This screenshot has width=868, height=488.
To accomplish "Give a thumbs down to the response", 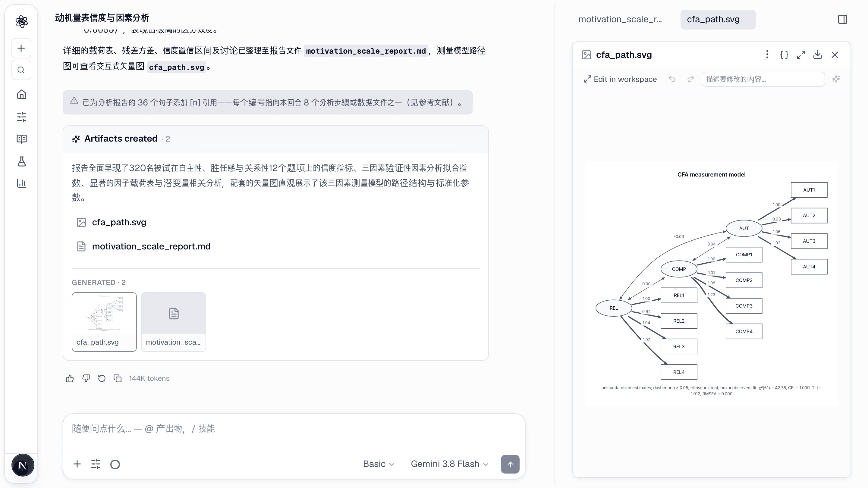I will coord(86,378).
